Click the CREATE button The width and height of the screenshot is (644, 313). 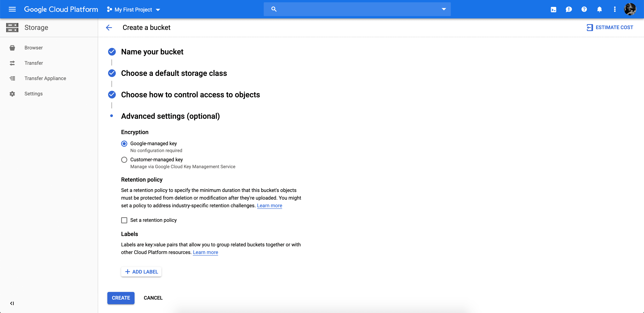pos(121,298)
